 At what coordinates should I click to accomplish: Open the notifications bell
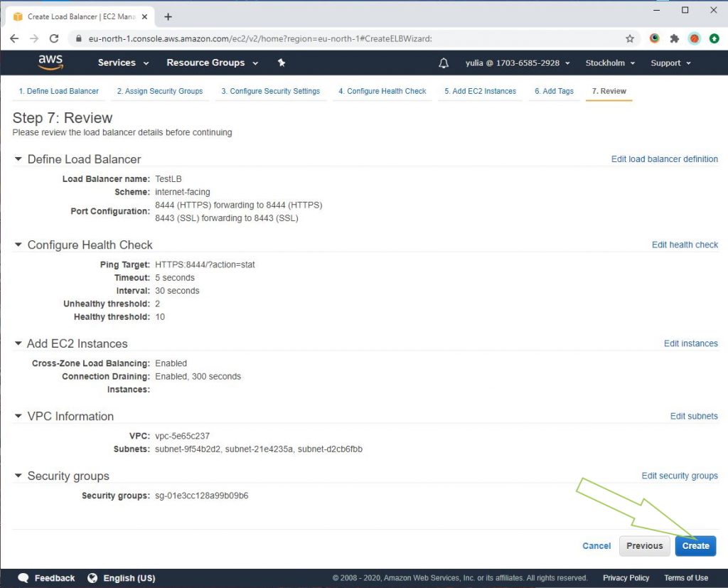click(444, 63)
